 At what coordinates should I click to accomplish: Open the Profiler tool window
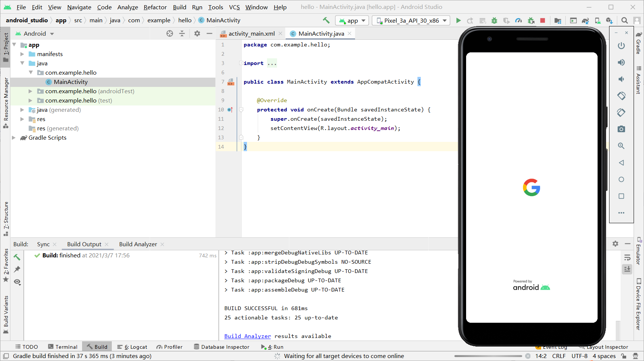[169, 347]
